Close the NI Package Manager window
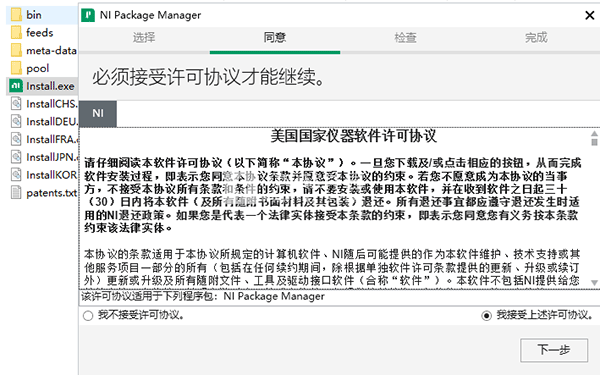The image size is (600, 375). (x=590, y=15)
